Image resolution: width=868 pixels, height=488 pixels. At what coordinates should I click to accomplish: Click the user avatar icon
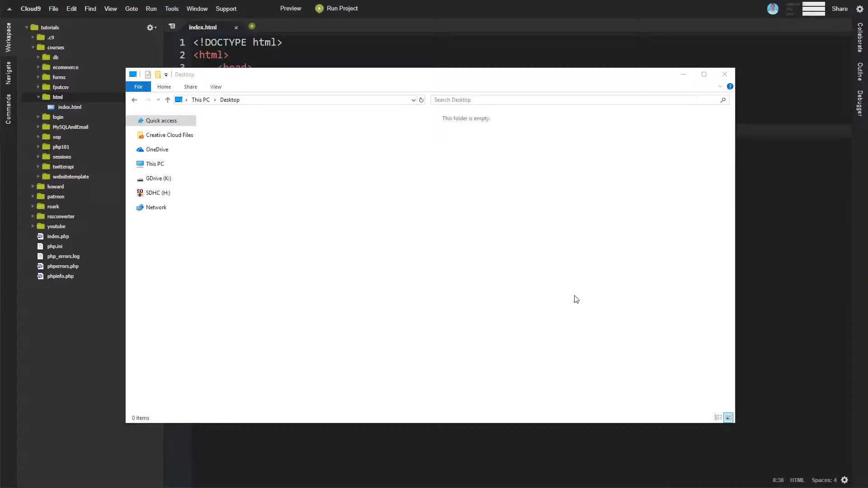coord(773,9)
